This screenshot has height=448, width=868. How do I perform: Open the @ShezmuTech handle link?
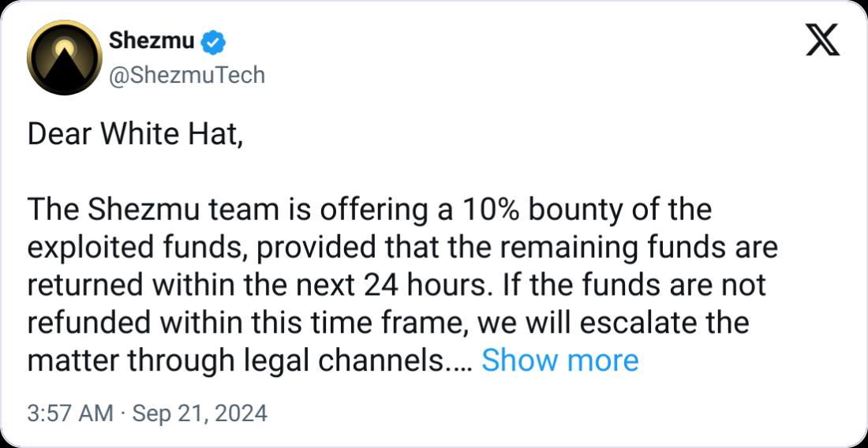point(187,75)
